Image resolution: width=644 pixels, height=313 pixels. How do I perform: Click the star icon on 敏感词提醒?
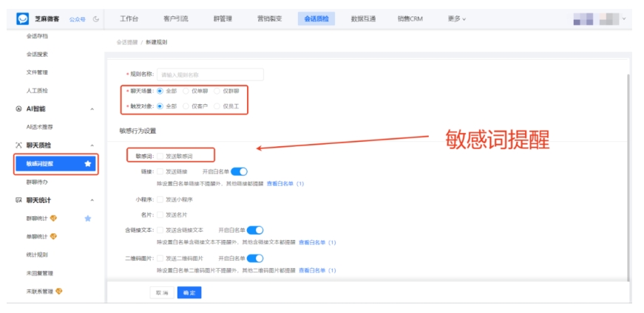[89, 164]
